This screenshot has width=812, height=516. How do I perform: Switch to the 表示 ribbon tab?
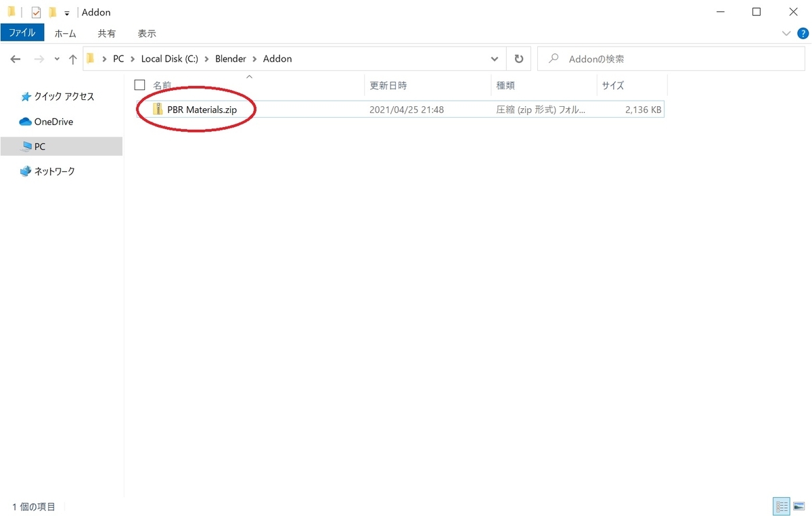(147, 33)
